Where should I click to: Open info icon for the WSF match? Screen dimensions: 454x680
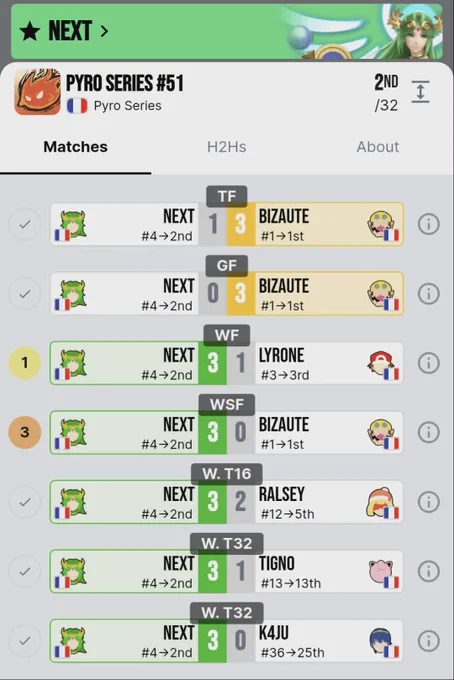pyautogui.click(x=428, y=432)
